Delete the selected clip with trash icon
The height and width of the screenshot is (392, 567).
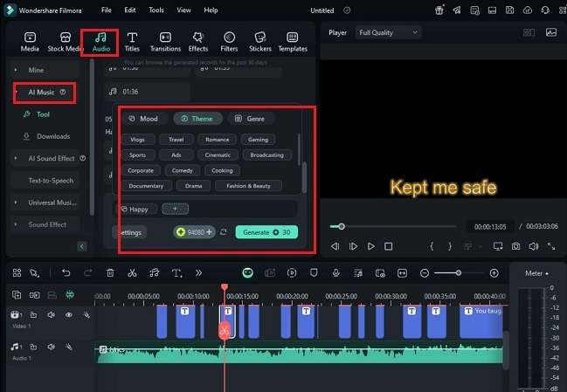(110, 272)
